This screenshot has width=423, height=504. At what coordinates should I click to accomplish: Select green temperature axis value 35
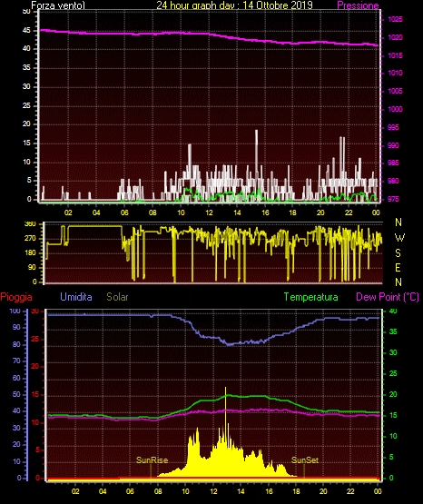pyautogui.click(x=393, y=331)
